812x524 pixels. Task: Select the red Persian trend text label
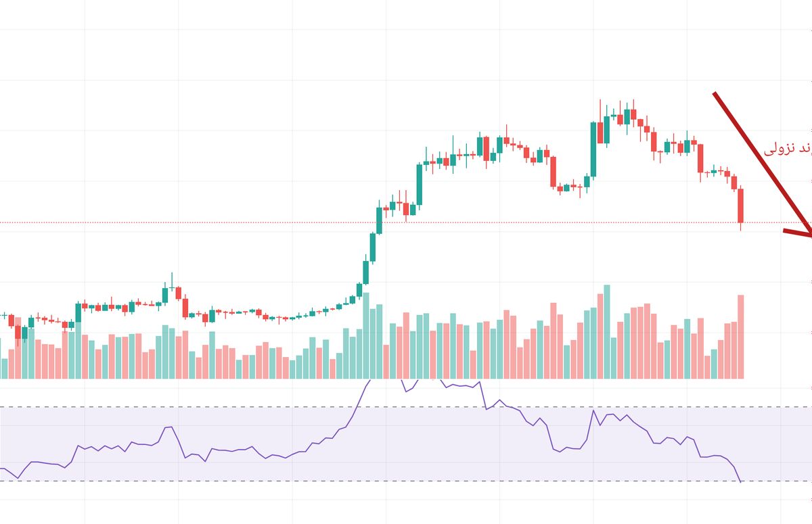coord(788,149)
